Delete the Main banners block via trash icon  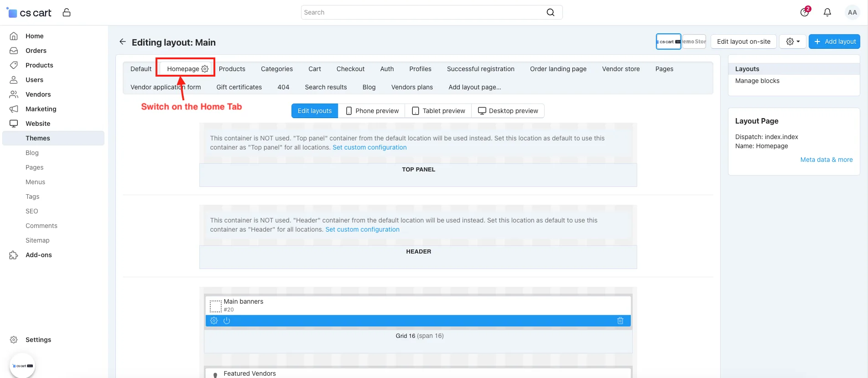point(620,321)
